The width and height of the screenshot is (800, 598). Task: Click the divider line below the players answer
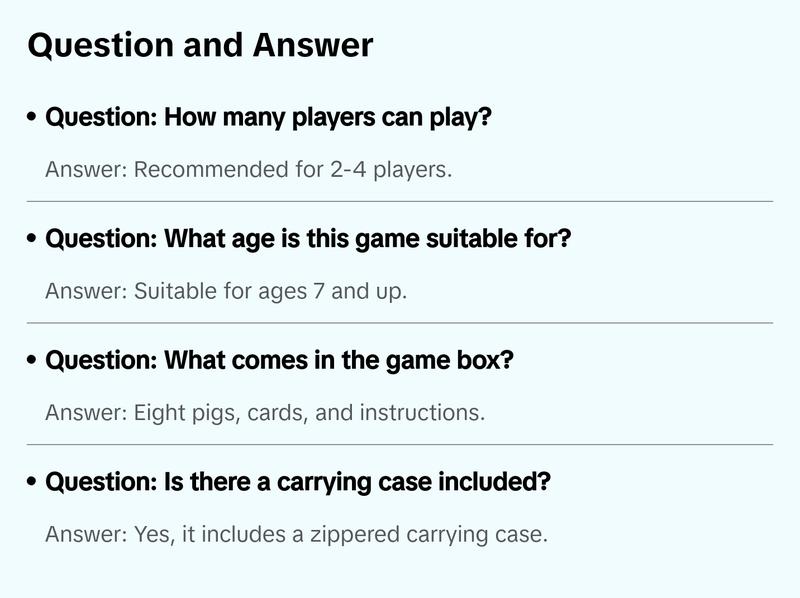point(400,201)
